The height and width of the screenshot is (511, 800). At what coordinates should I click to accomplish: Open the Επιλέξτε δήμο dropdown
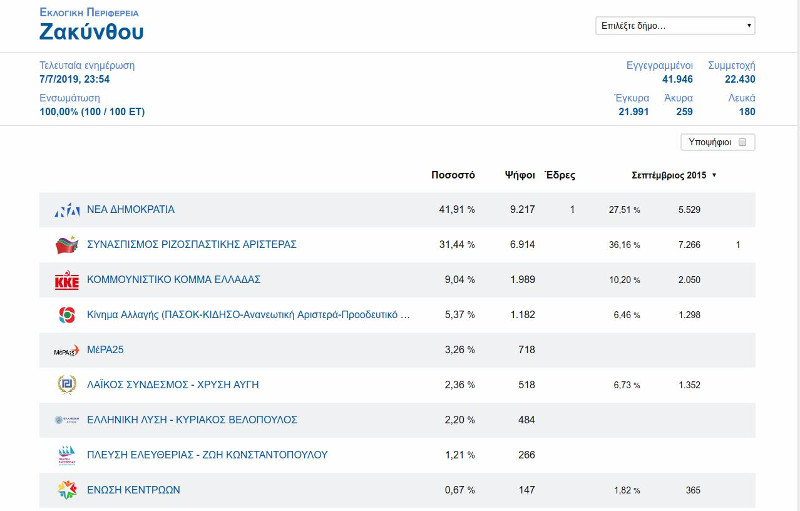point(675,26)
